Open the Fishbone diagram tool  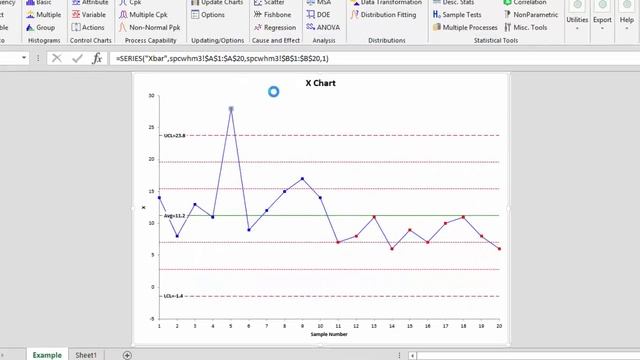[272, 15]
